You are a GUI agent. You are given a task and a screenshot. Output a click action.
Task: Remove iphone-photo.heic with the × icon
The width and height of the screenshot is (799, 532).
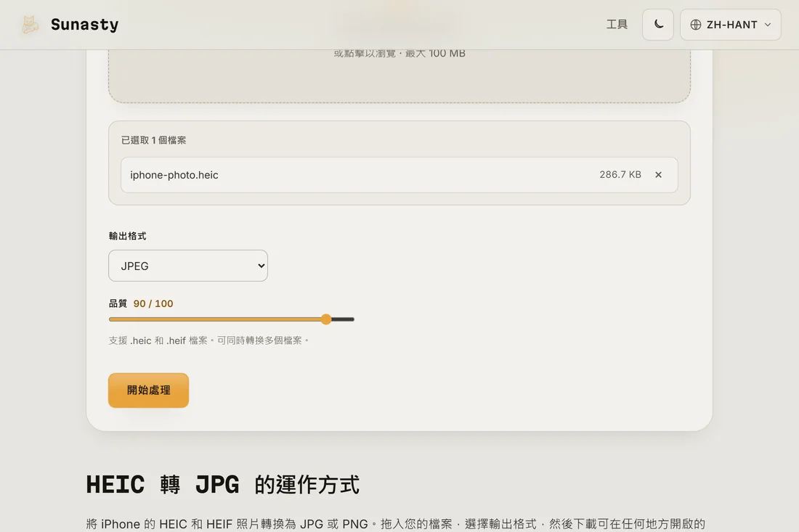pos(658,175)
